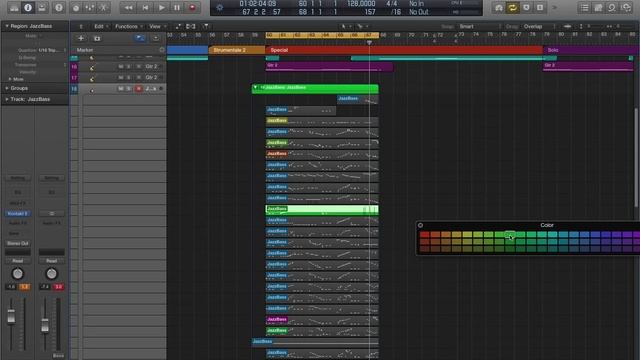The height and width of the screenshot is (360, 640).
Task: Mute track 18 JazzBass
Action: tap(121, 89)
